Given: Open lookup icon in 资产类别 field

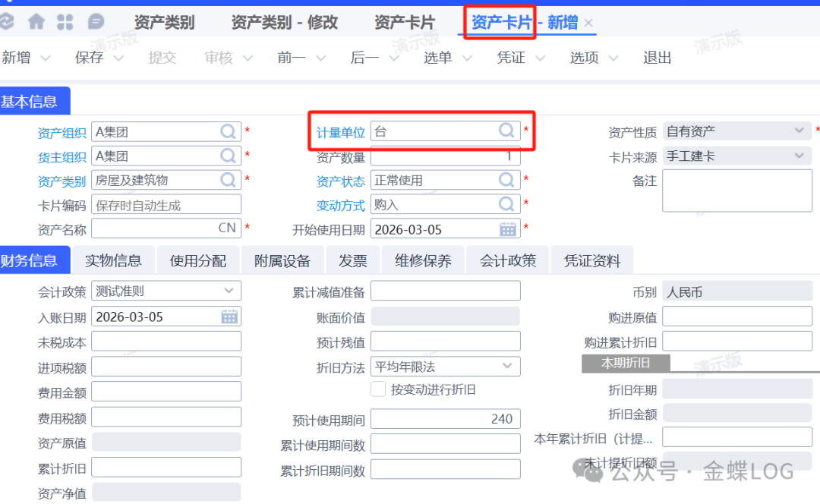Looking at the screenshot, I should (x=229, y=180).
